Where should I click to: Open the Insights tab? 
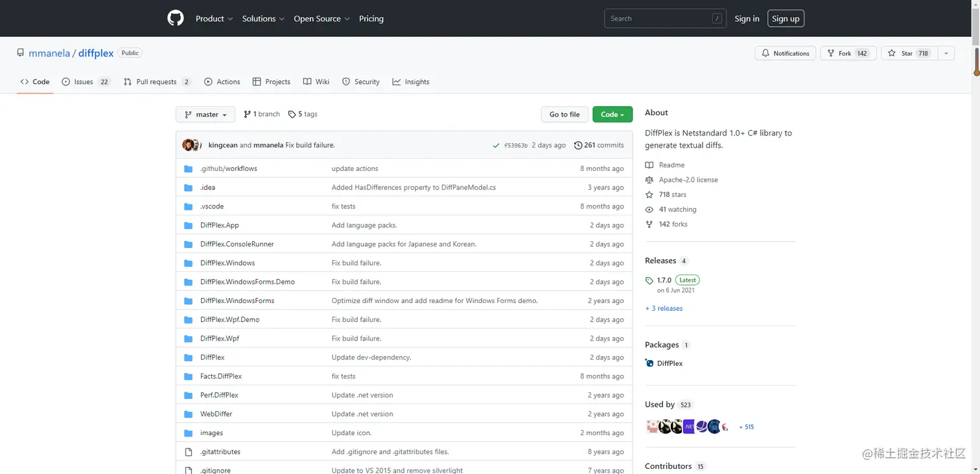(x=411, y=82)
